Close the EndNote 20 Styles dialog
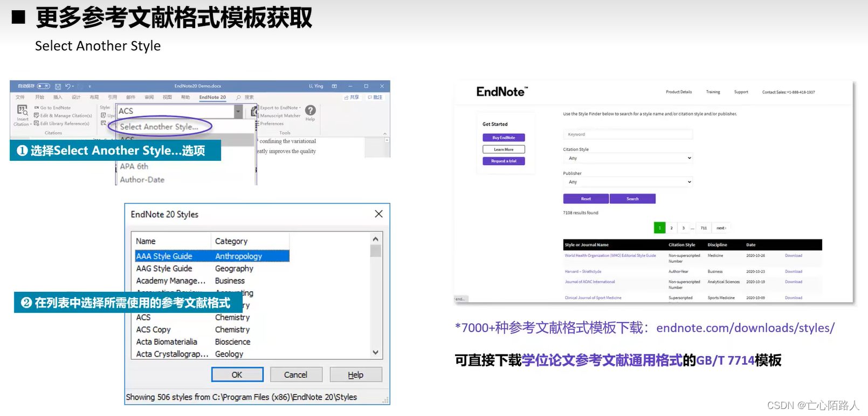This screenshot has width=868, height=416. click(378, 214)
